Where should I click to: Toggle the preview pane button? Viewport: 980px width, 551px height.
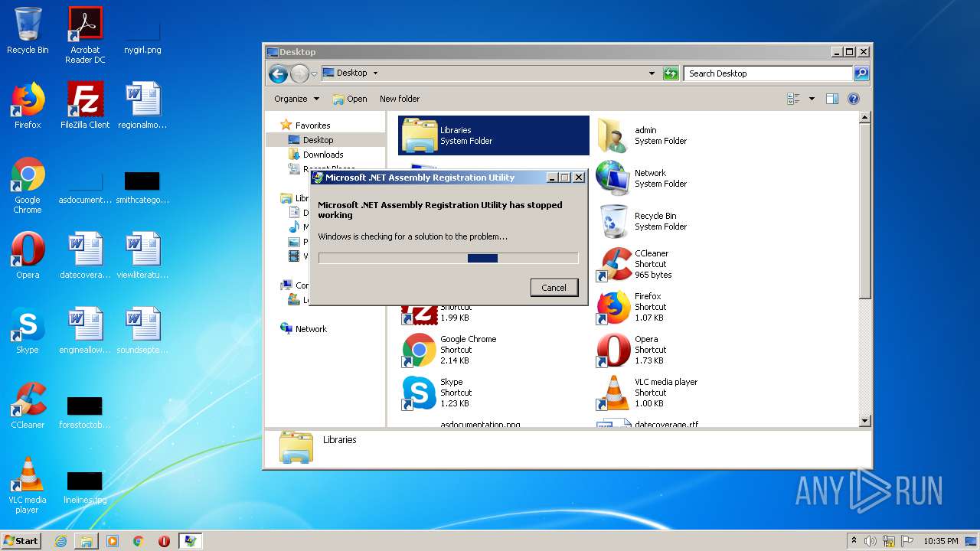click(x=832, y=99)
